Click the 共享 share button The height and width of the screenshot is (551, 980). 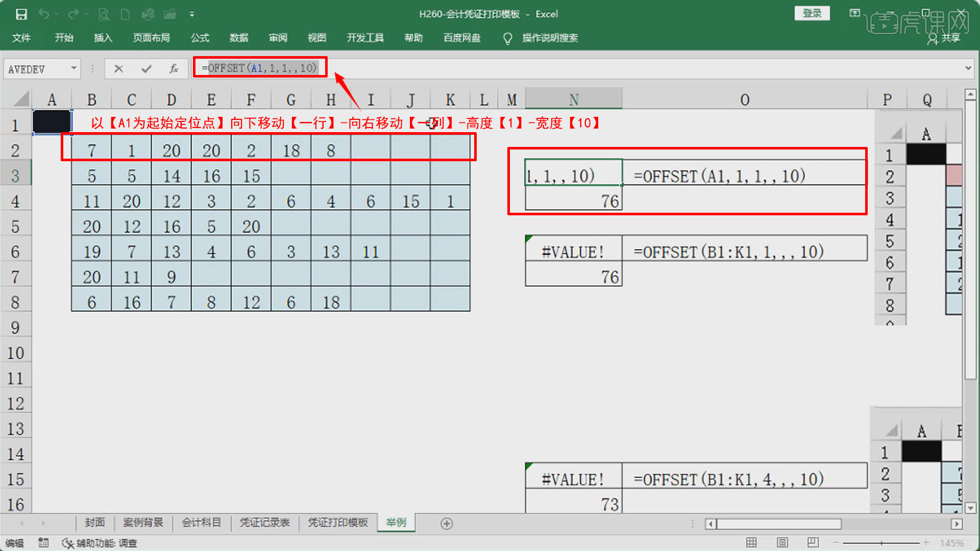pos(944,38)
